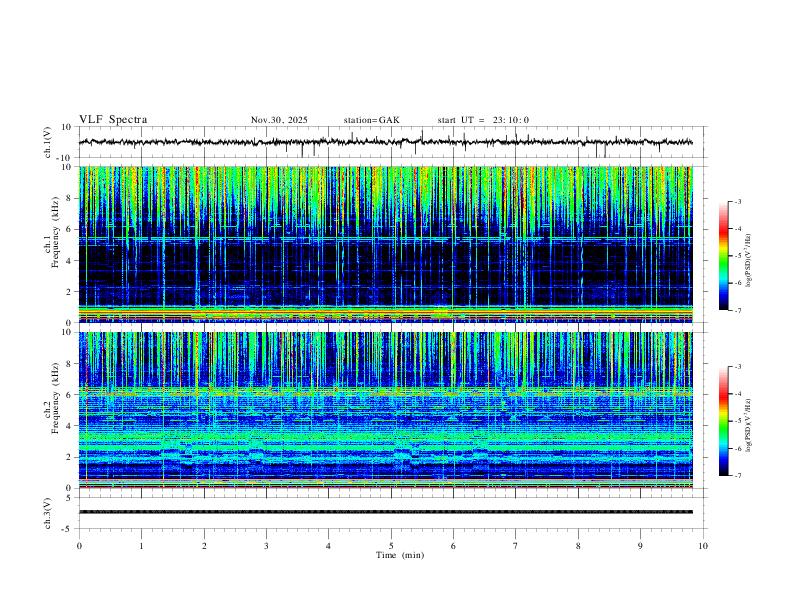Click the ch.1 spectrogram plot
Image resolution: width=792 pixels, height=612 pixels.
pyautogui.click(x=386, y=244)
